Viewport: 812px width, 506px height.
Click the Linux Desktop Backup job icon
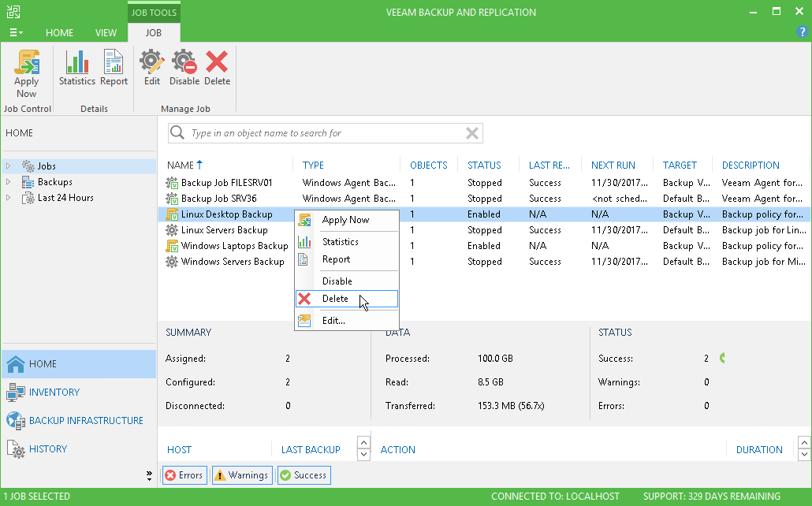(x=172, y=214)
